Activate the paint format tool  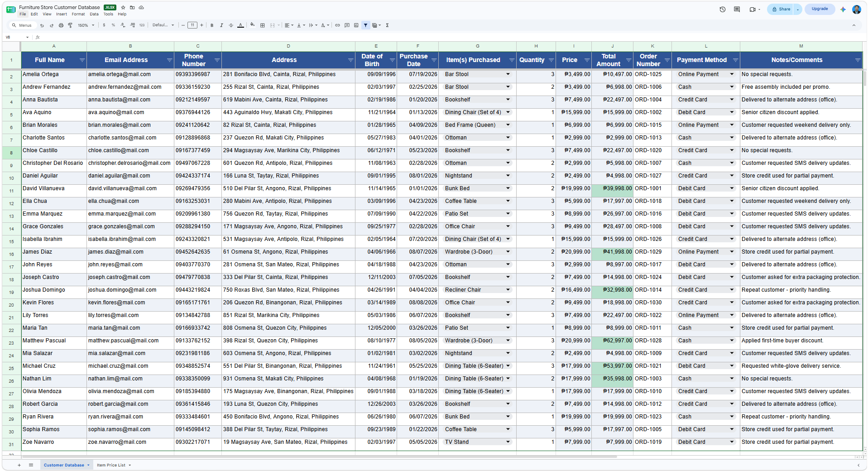(x=70, y=25)
